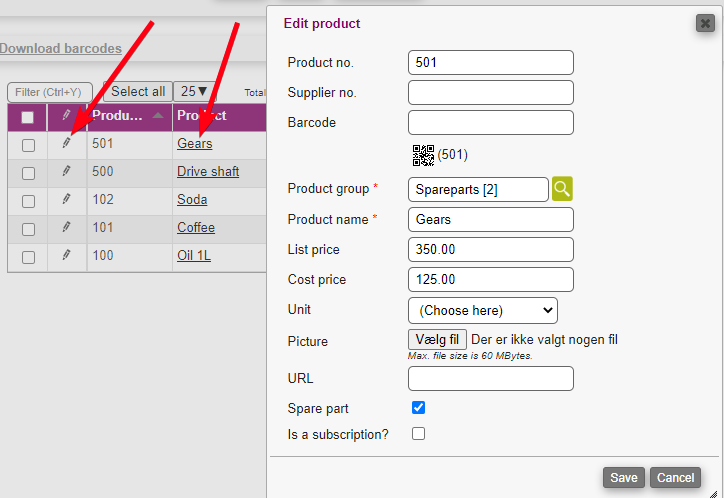This screenshot has width=724, height=498.
Task: Expand the 25 rows-per-page dropdown
Action: tap(194, 92)
